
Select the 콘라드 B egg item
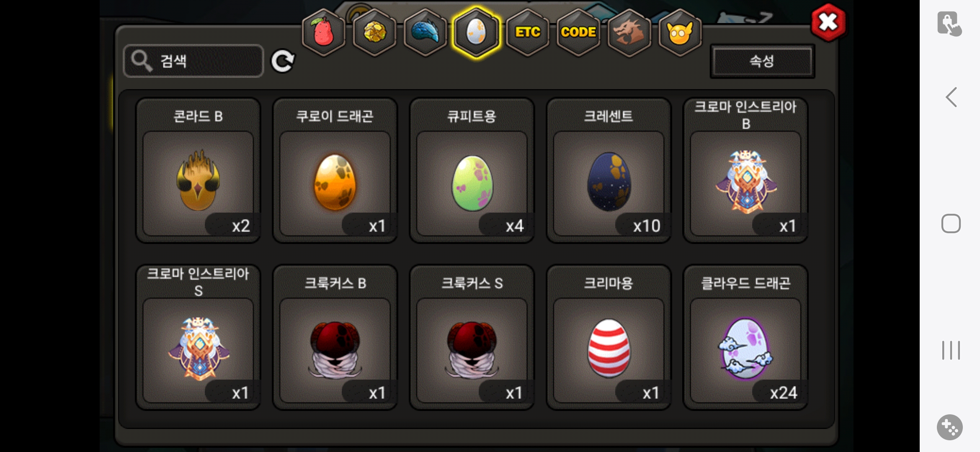coord(198,170)
